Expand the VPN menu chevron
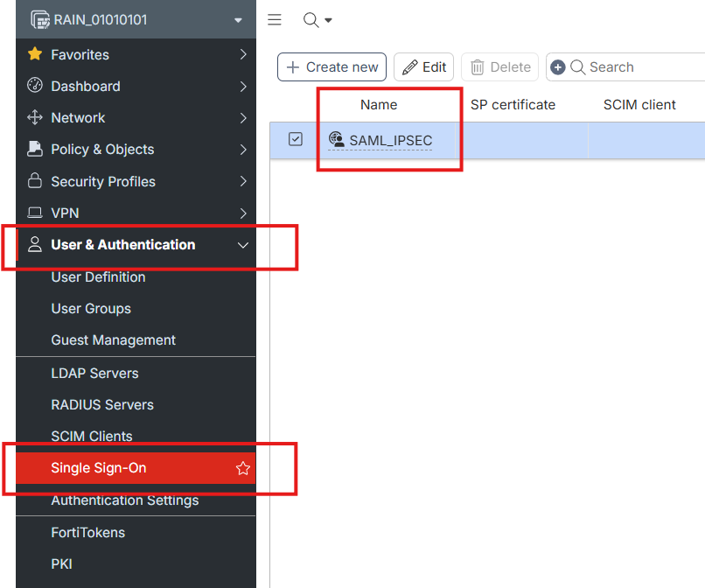This screenshot has height=588, width=705. [243, 213]
